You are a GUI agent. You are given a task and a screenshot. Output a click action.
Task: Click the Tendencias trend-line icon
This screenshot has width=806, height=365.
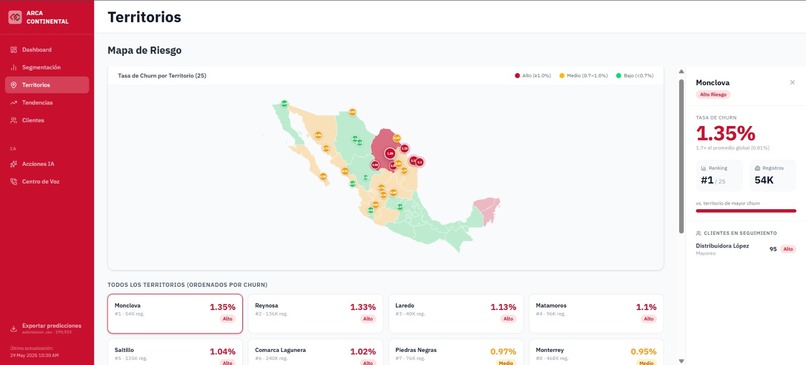14,103
